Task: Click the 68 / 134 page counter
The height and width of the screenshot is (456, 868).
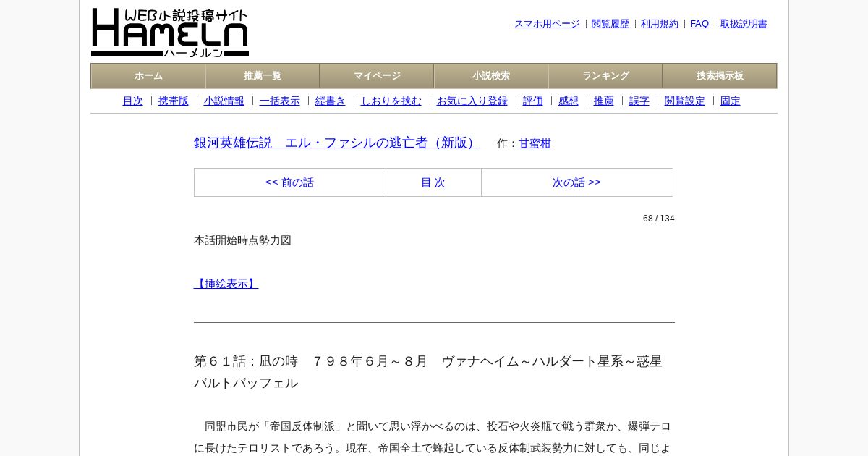Action: click(659, 219)
